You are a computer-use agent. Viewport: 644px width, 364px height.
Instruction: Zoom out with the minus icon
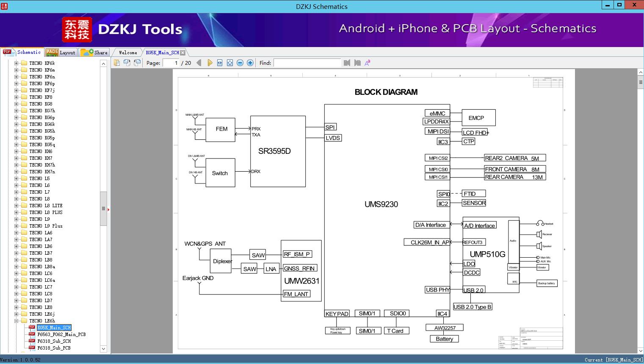coord(240,63)
